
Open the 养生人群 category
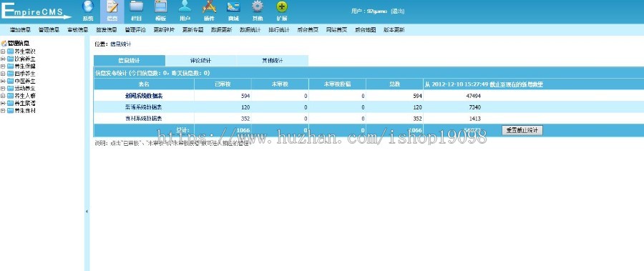(x=25, y=96)
